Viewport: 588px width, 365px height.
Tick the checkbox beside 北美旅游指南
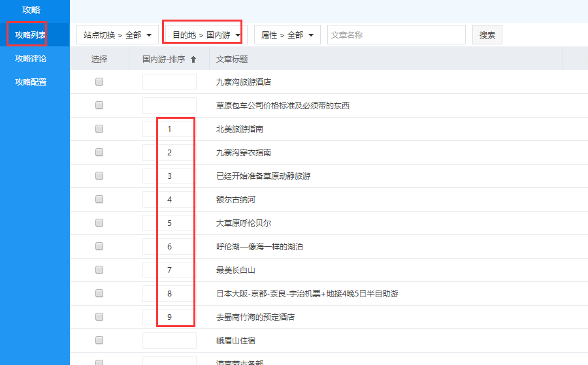pyautogui.click(x=99, y=129)
